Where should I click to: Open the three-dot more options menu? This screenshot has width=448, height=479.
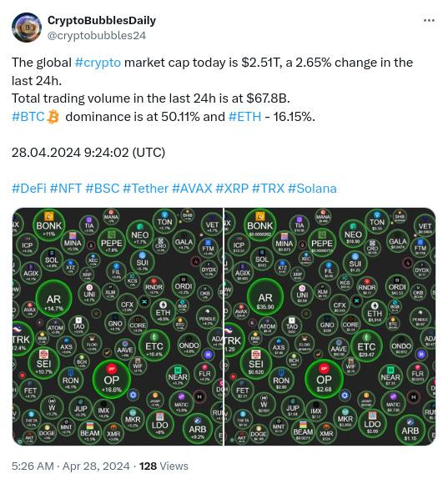pos(429,21)
